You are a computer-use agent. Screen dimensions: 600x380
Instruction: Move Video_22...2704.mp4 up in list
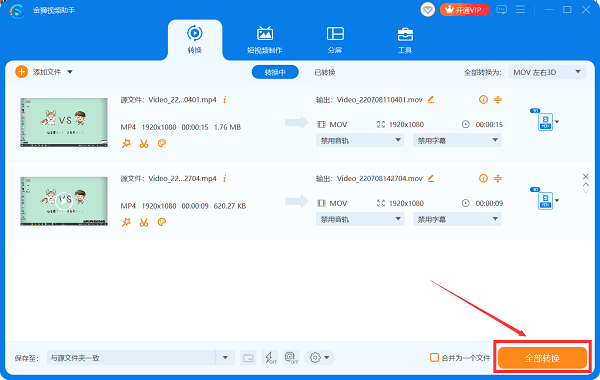pos(585,184)
